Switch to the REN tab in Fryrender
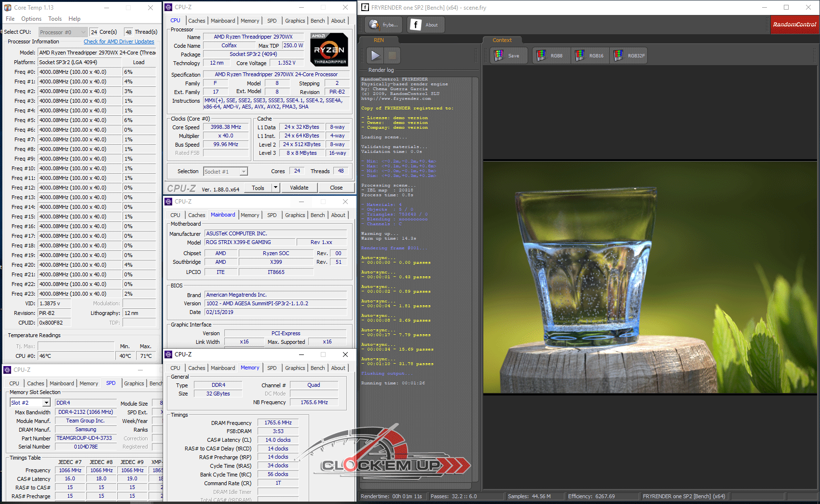The image size is (820, 504). click(x=379, y=40)
